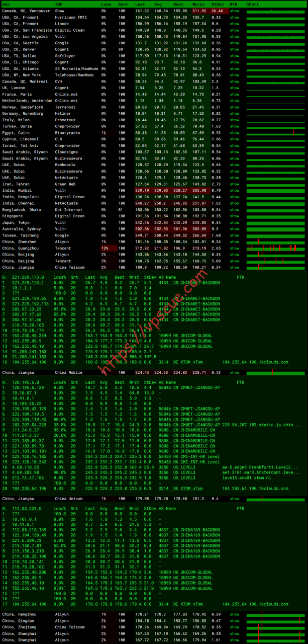Show MTR for Norway, Sandefjord Terrahost
The height and width of the screenshot is (644, 308).
pyautogui.click(x=235, y=107)
